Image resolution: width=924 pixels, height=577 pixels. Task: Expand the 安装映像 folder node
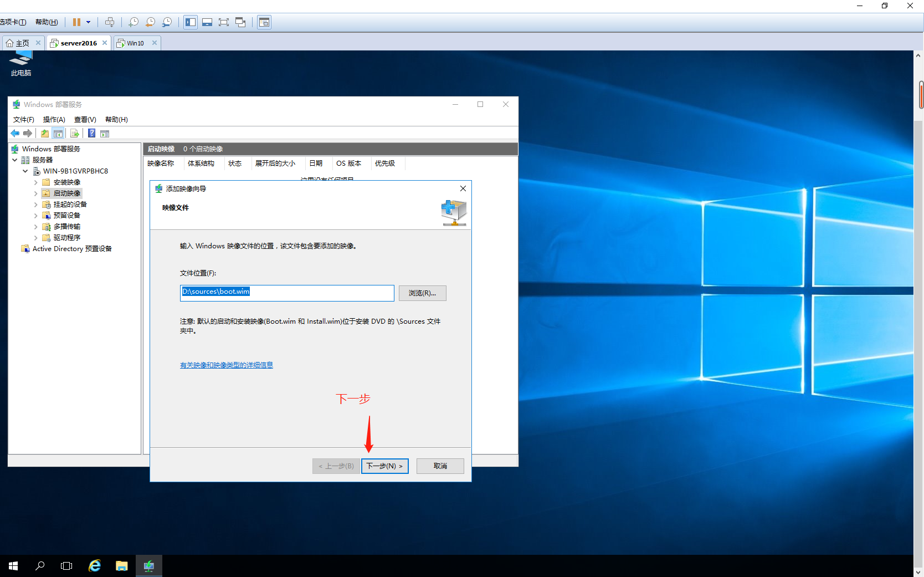click(x=36, y=182)
